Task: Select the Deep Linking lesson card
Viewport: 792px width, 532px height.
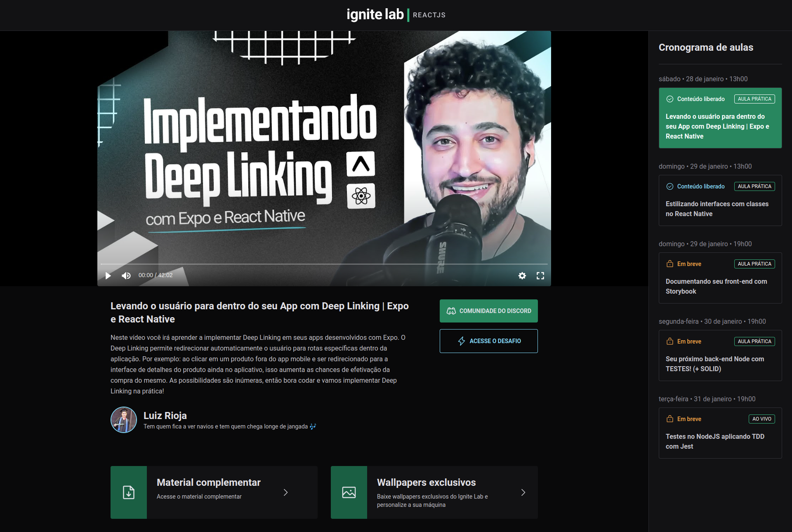Action: tap(720, 126)
